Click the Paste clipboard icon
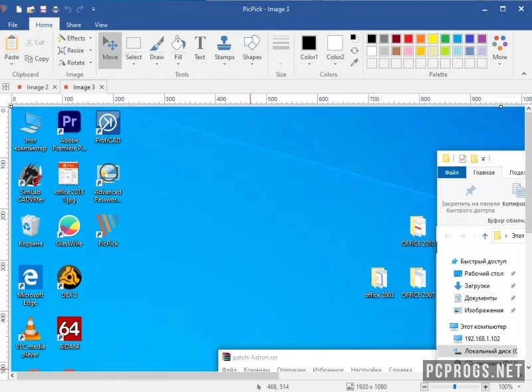This screenshot has height=392, width=532. 11,49
